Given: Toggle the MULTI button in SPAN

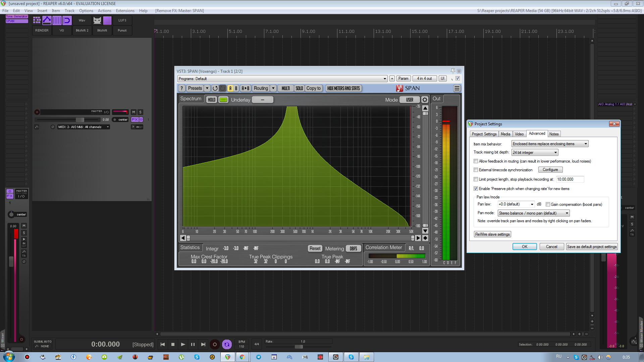Looking at the screenshot, I should pos(286,88).
